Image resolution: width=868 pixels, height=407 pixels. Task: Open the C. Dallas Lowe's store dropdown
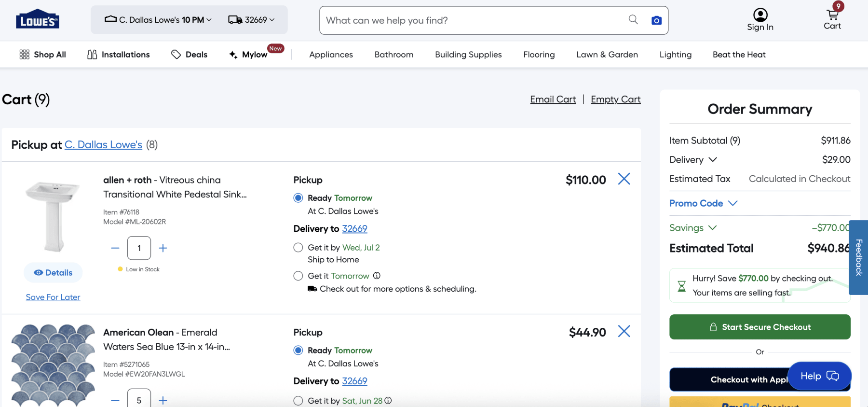(158, 20)
